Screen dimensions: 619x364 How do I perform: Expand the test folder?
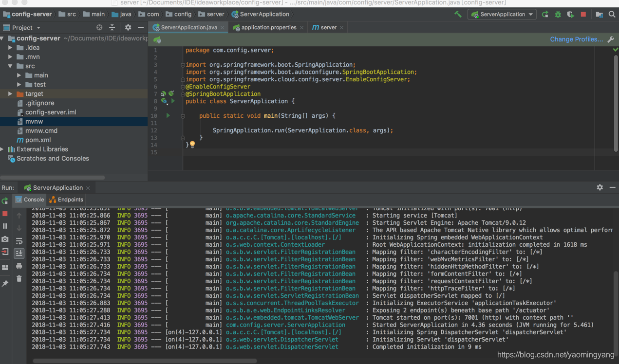(19, 85)
